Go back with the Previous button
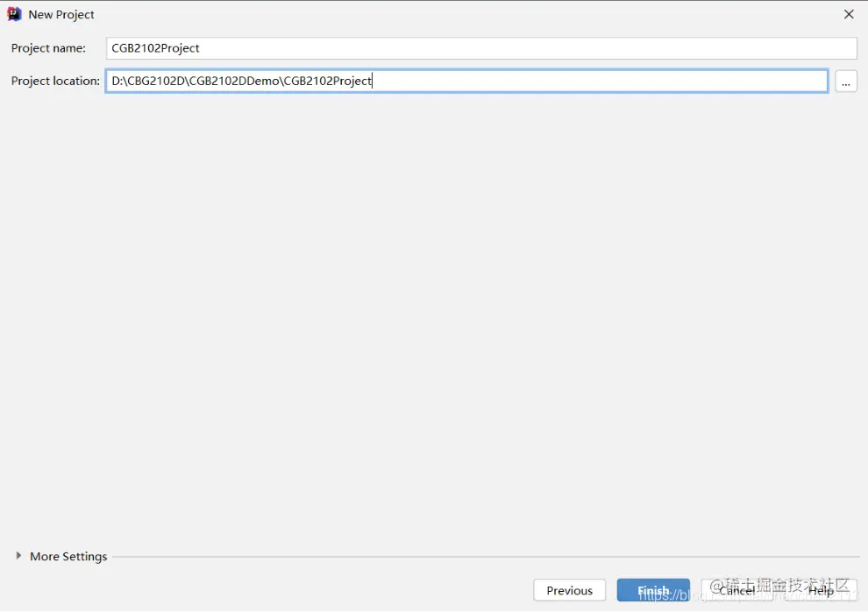This screenshot has width=868, height=612. [x=570, y=590]
